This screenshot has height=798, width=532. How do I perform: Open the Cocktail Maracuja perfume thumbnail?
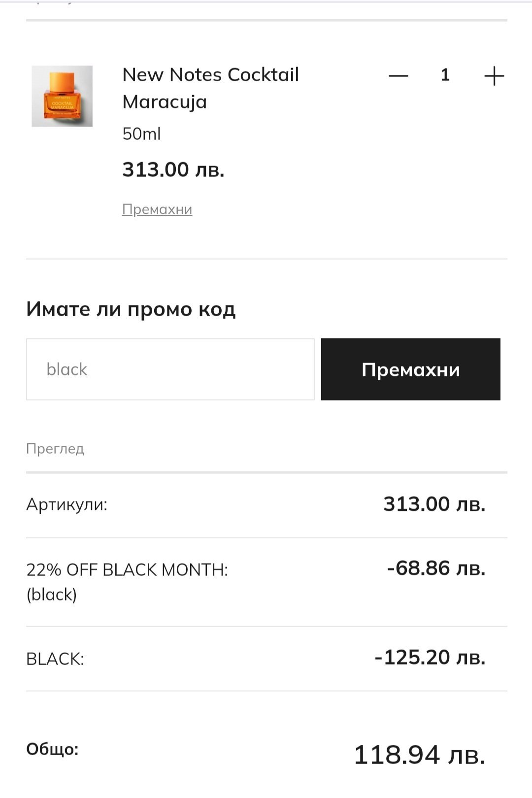click(x=62, y=96)
